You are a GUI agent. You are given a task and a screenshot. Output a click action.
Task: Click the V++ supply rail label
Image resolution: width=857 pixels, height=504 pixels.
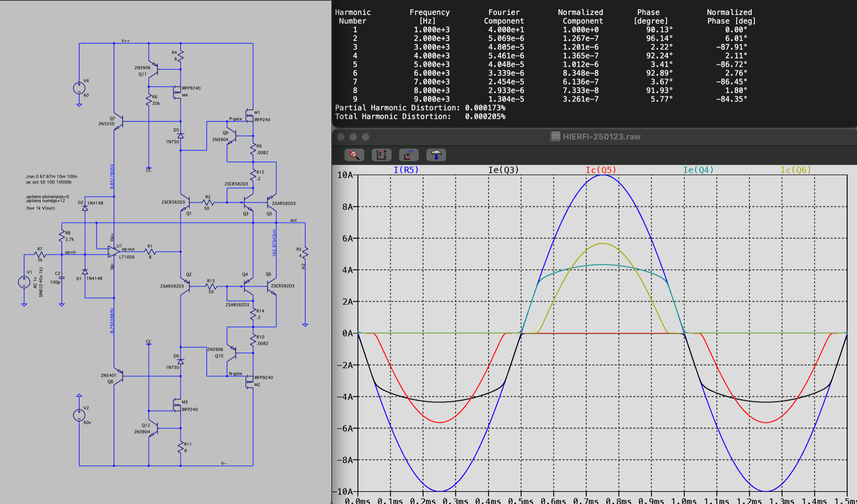[126, 41]
